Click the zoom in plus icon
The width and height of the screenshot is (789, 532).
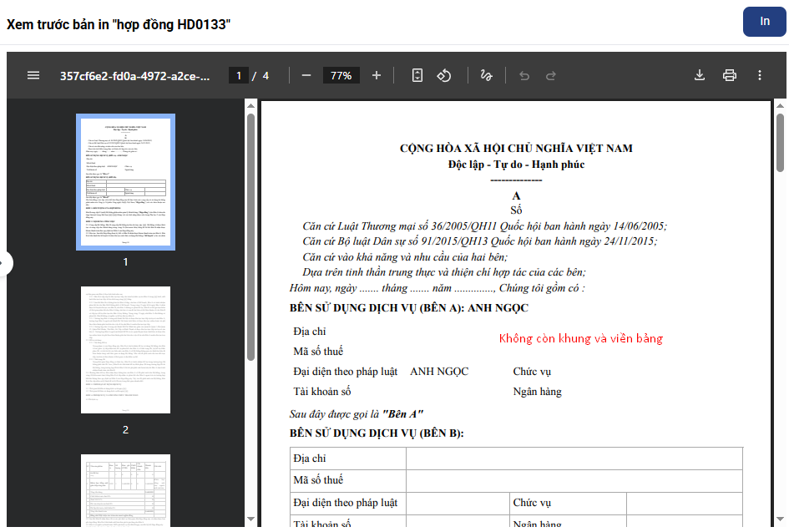[x=377, y=75]
